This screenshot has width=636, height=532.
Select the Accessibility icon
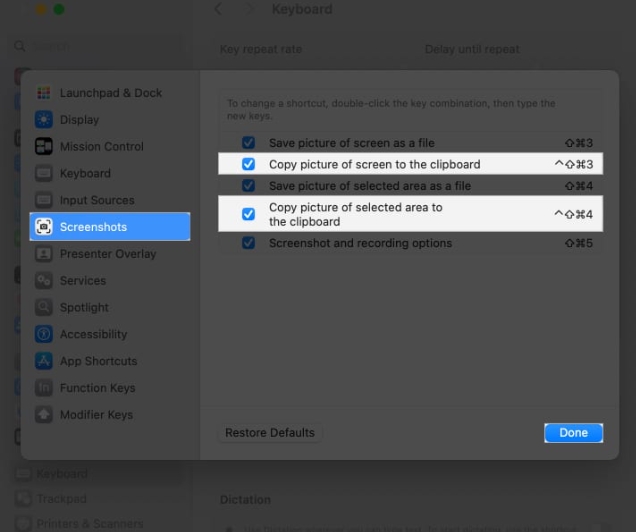(44, 335)
